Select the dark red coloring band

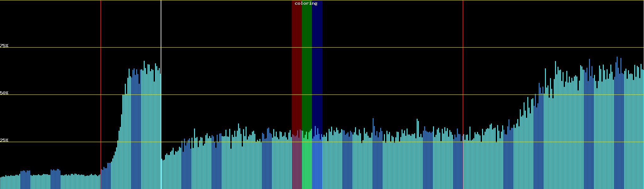(x=297, y=63)
